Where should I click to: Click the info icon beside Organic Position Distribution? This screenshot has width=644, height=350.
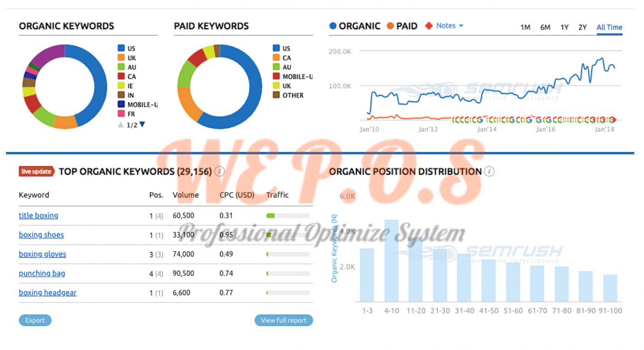click(489, 172)
